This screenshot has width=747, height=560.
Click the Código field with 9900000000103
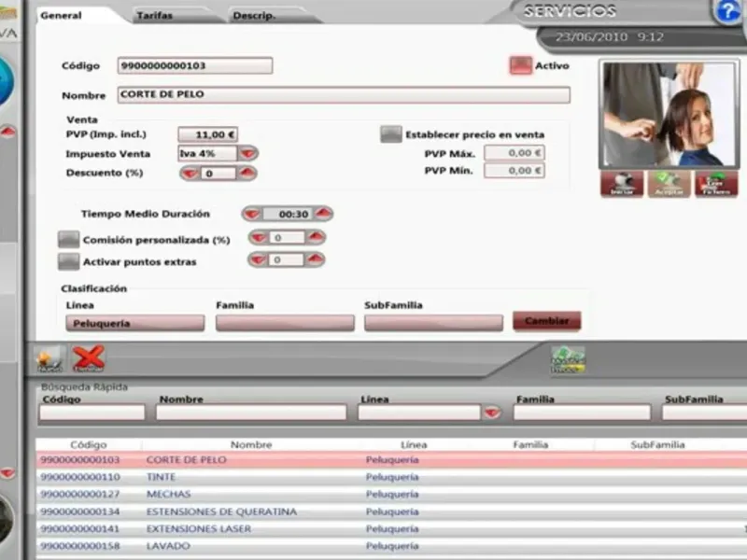pos(195,65)
